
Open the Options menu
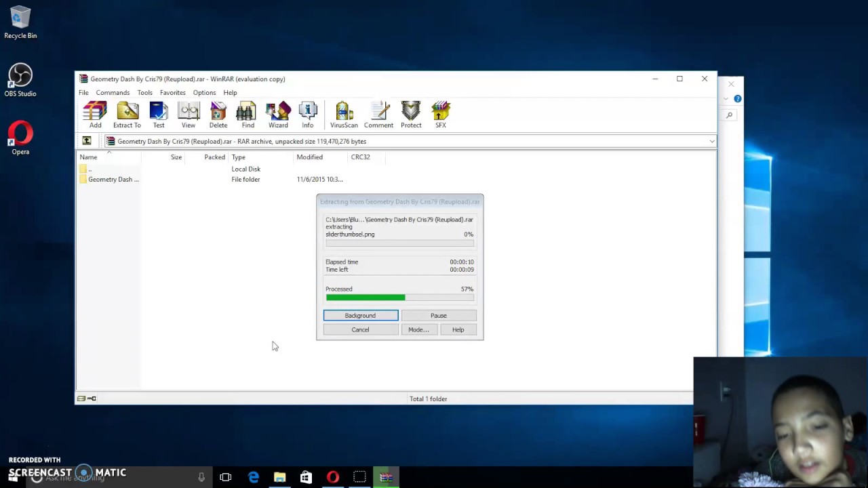(x=204, y=93)
